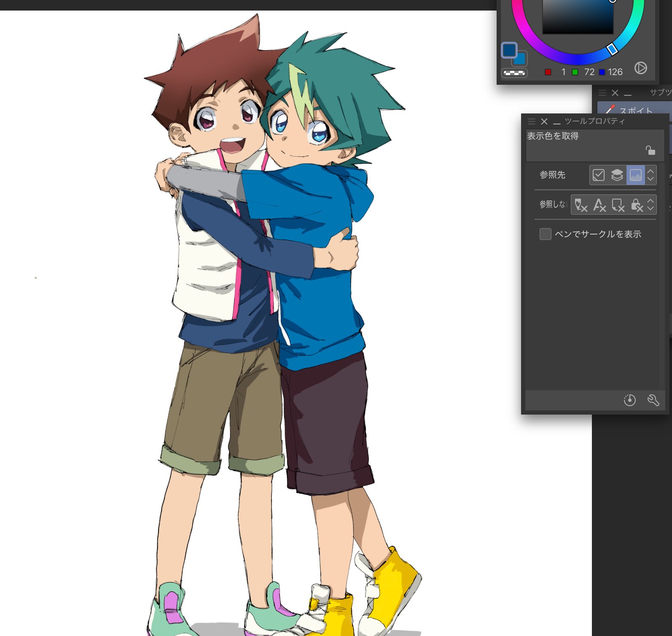Click the 参照しない label

pyautogui.click(x=554, y=204)
